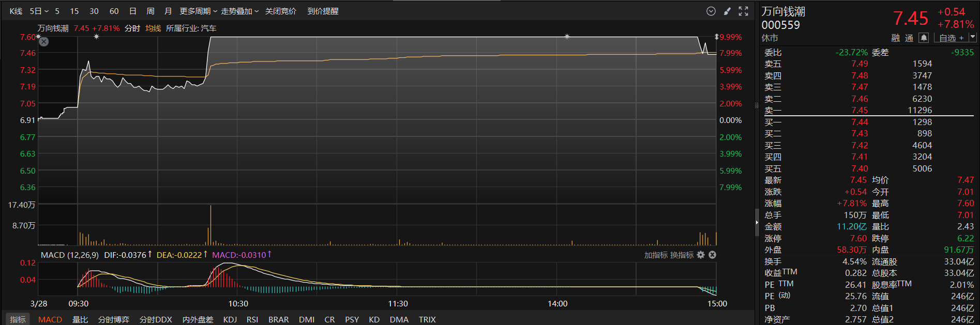Click the vertical scale arrow near 9.99%
980x325 pixels.
716,37
